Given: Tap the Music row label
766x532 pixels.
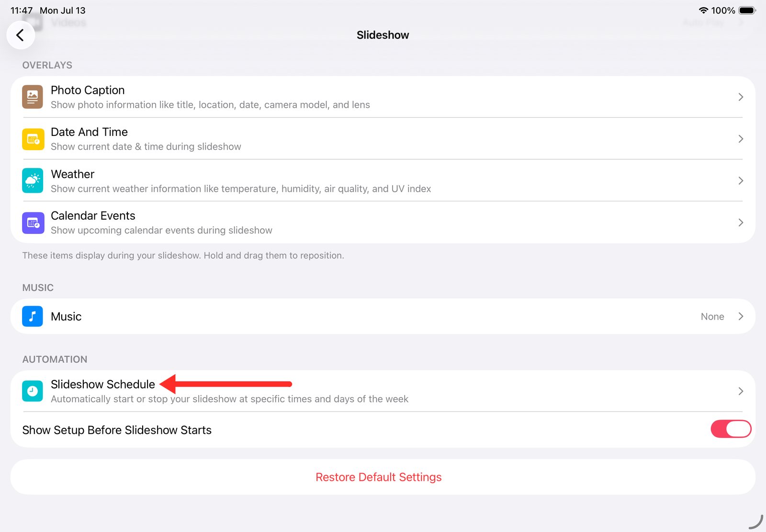Looking at the screenshot, I should pos(66,316).
